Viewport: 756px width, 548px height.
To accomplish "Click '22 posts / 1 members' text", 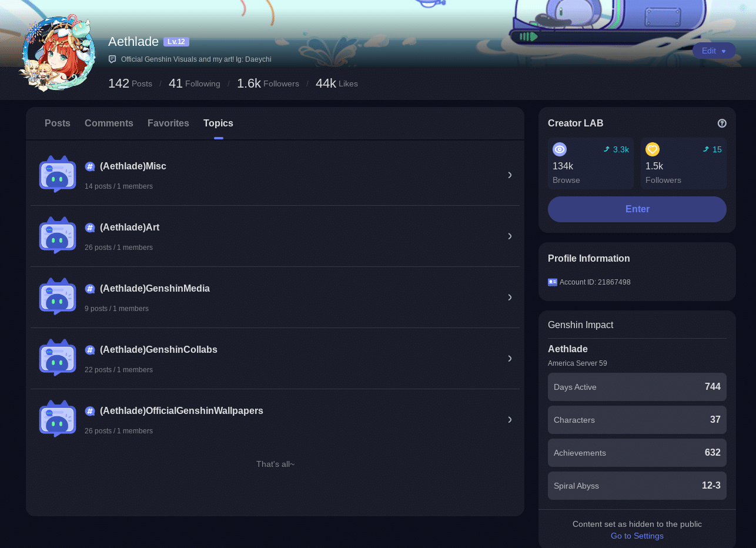I will pos(119,370).
